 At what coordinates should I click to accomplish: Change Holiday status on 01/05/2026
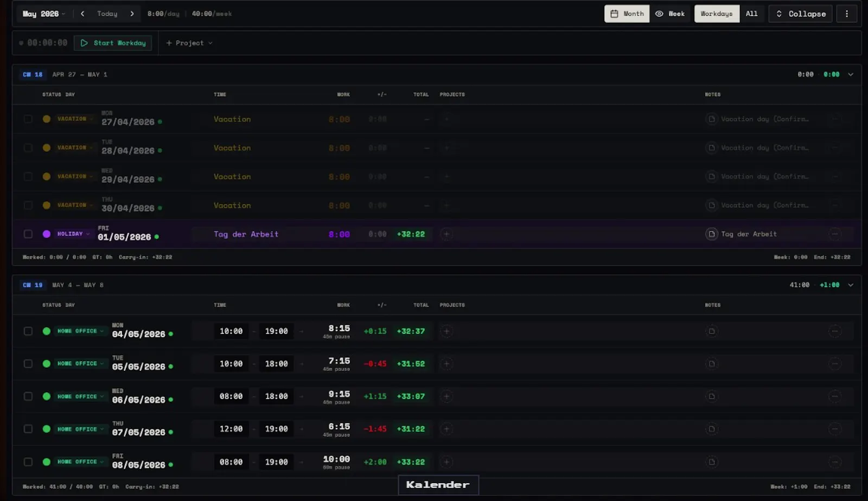tap(73, 234)
